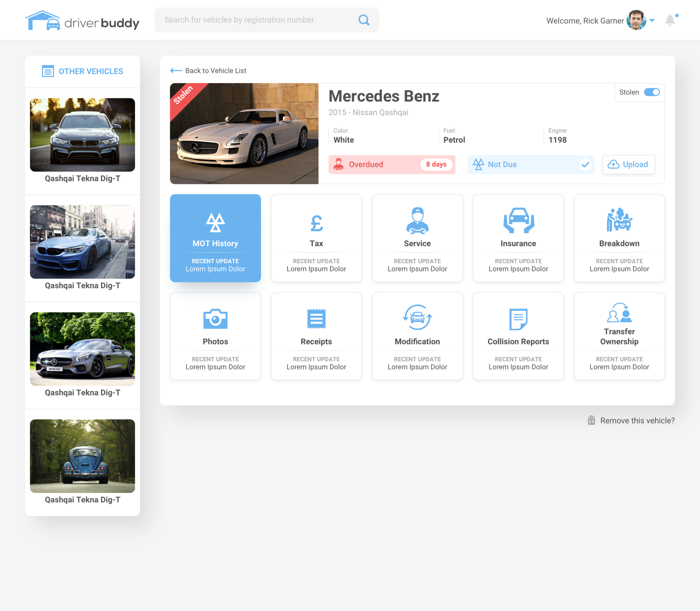Click the driver buddy logo
The image size is (700, 611).
(x=82, y=20)
